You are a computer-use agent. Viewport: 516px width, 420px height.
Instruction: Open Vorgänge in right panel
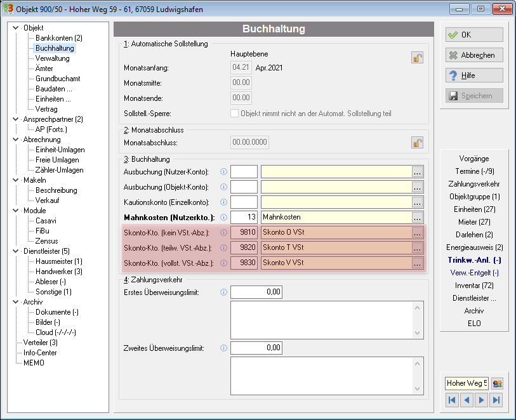pyautogui.click(x=474, y=159)
